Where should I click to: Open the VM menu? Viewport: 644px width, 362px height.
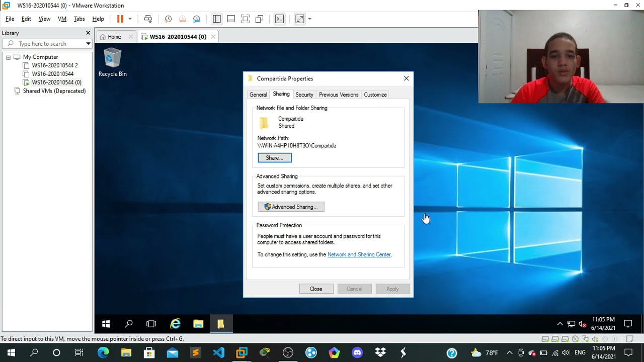[62, 19]
